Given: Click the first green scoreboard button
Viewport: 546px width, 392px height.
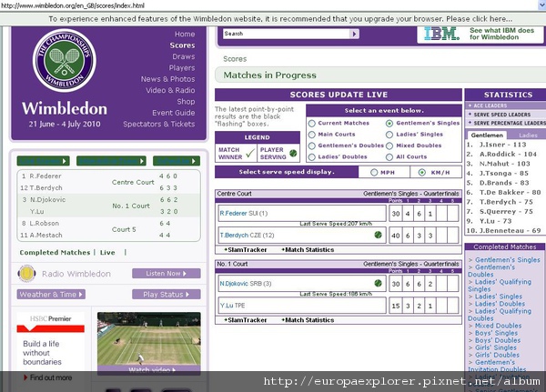Looking at the screenshot, I should (43, 161).
